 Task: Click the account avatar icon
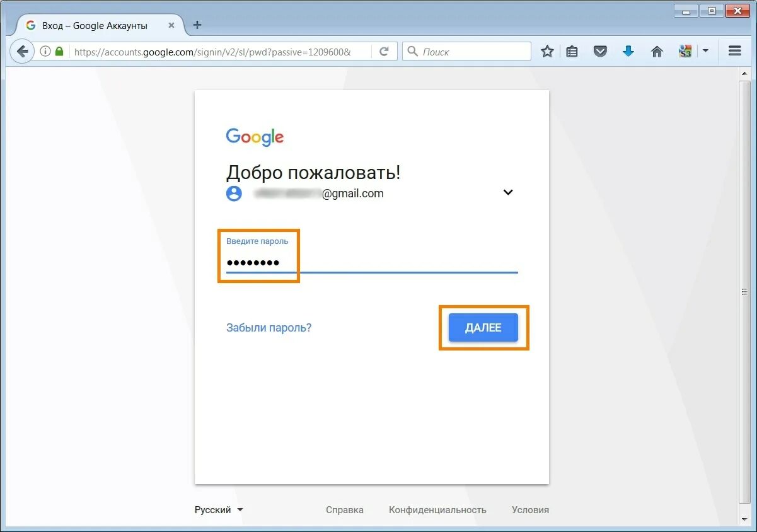coord(234,194)
